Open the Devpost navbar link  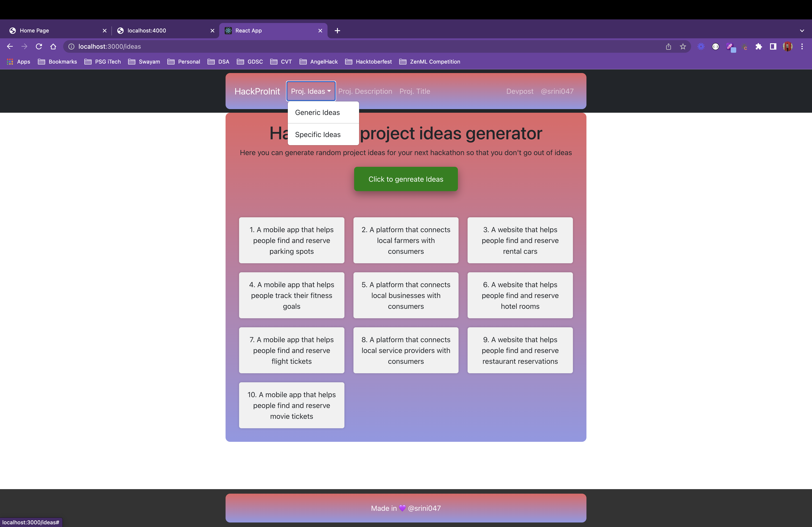coord(520,91)
